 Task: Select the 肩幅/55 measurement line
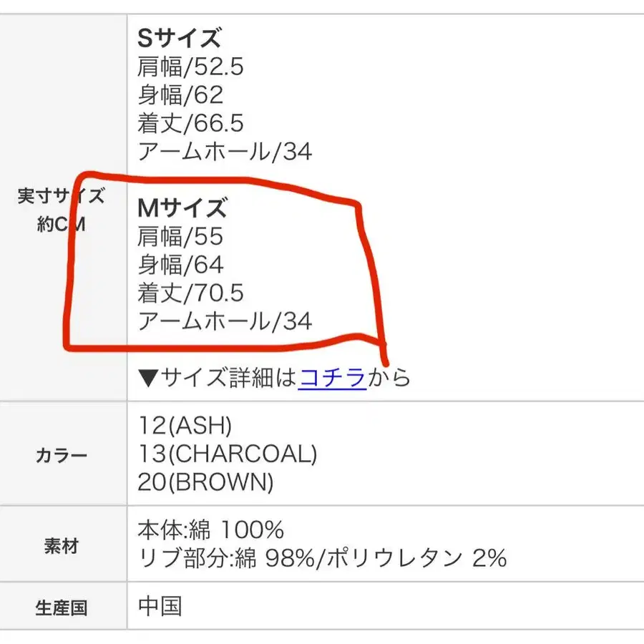(x=180, y=237)
